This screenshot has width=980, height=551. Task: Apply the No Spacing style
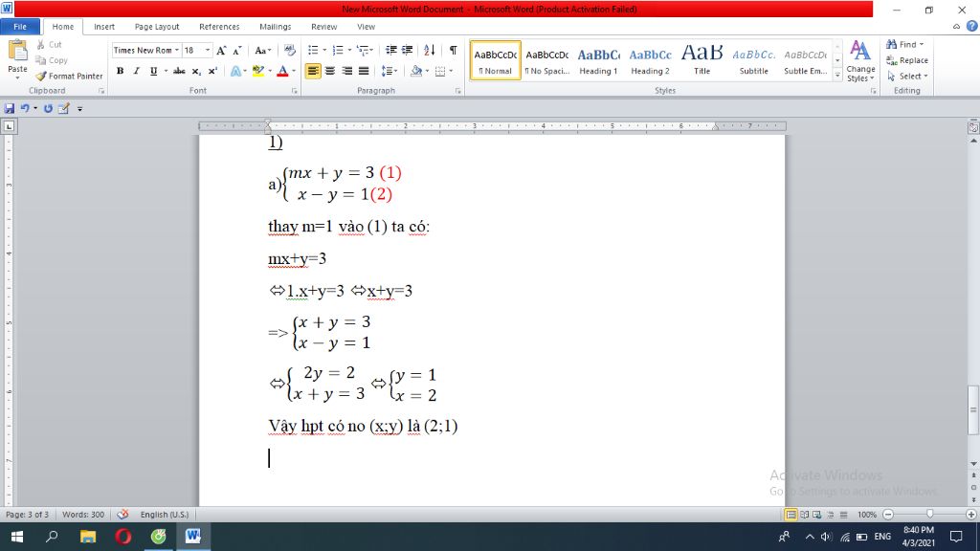546,60
